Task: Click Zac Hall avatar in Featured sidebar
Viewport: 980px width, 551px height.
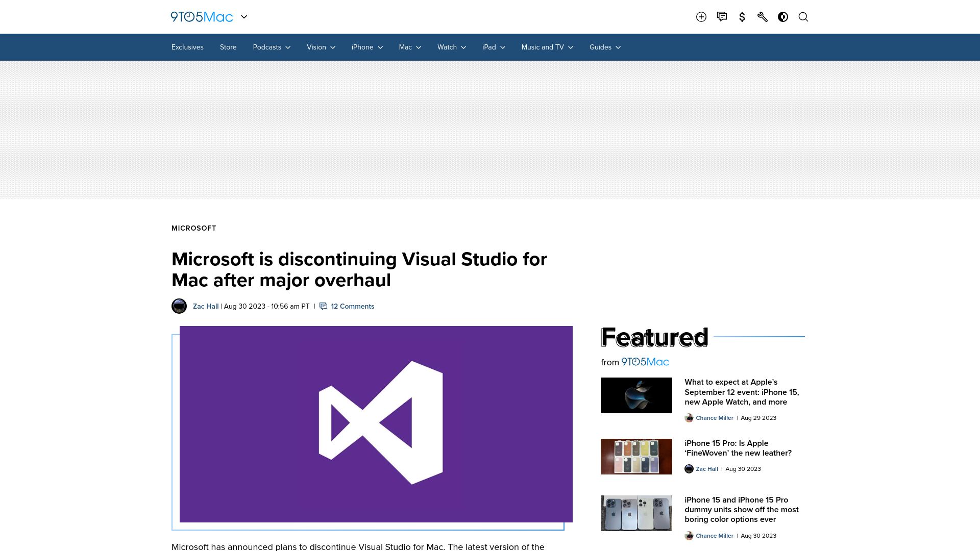Action: (689, 469)
